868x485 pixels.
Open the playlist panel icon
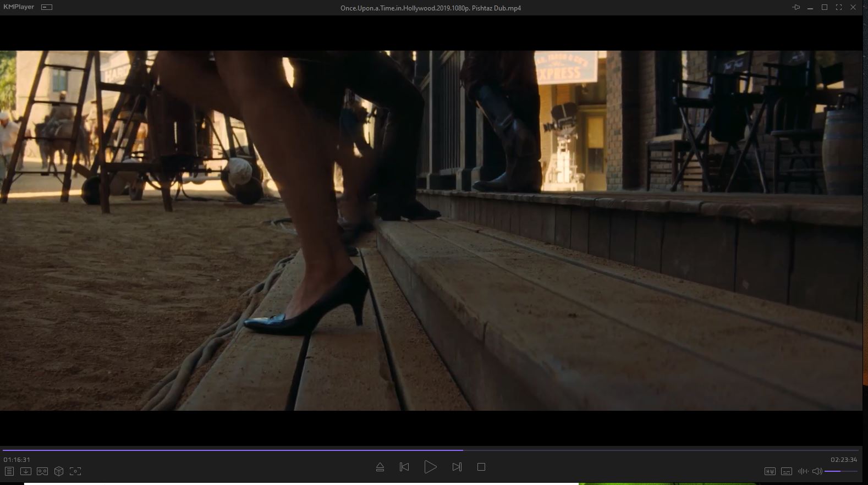coord(9,471)
